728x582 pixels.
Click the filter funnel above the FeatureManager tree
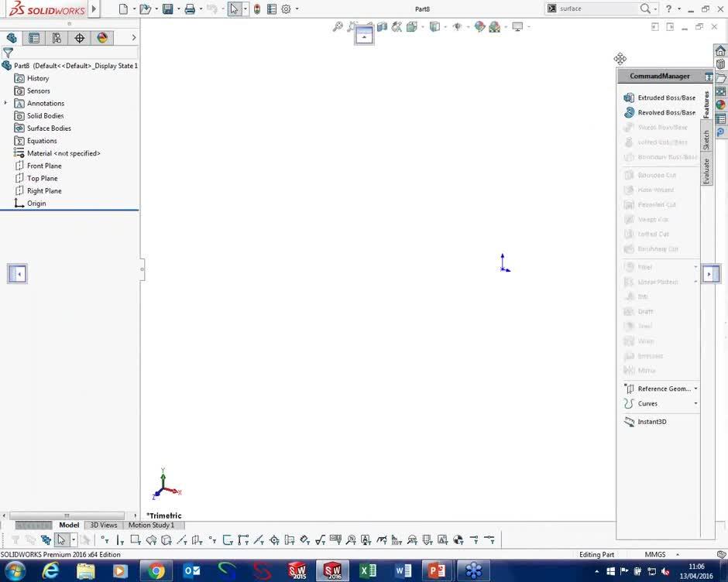(8, 53)
